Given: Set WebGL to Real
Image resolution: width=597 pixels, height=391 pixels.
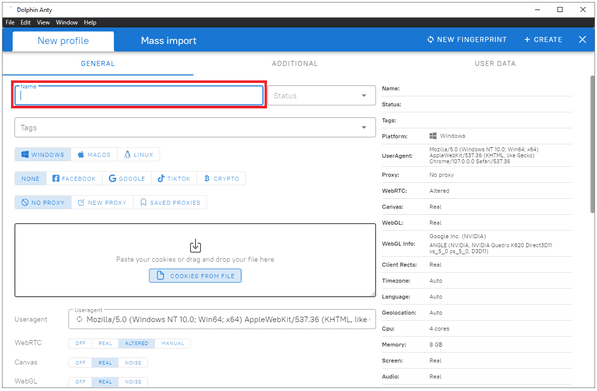Looking at the screenshot, I should click(105, 381).
